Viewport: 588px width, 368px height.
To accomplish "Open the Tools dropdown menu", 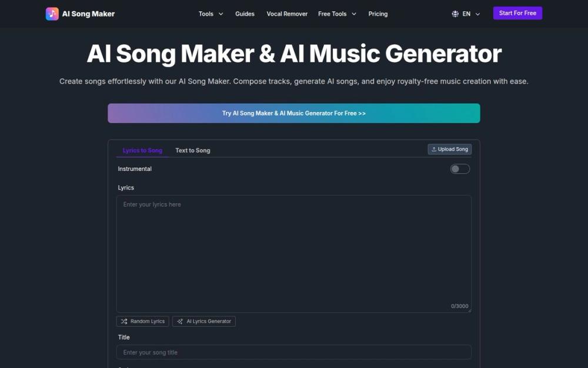I will [x=211, y=14].
